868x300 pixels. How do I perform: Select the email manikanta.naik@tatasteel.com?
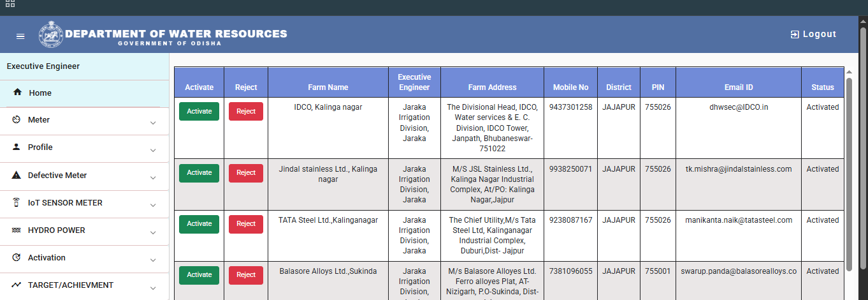739,220
